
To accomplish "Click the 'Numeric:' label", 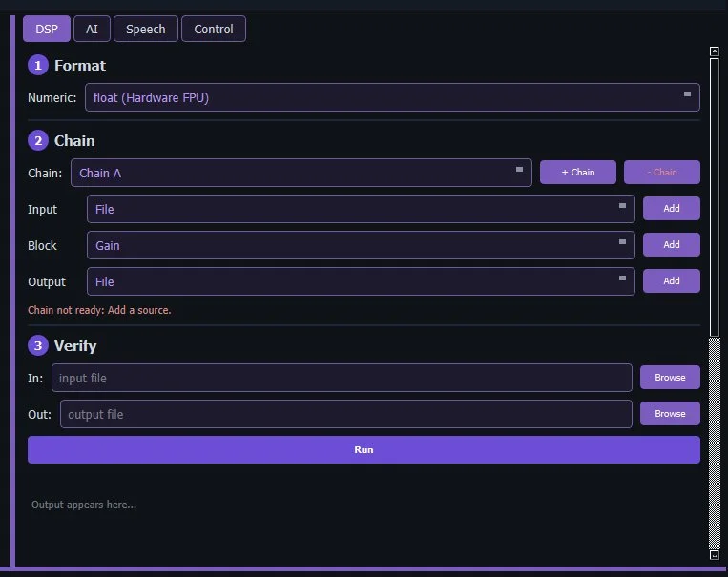I will click(x=52, y=98).
